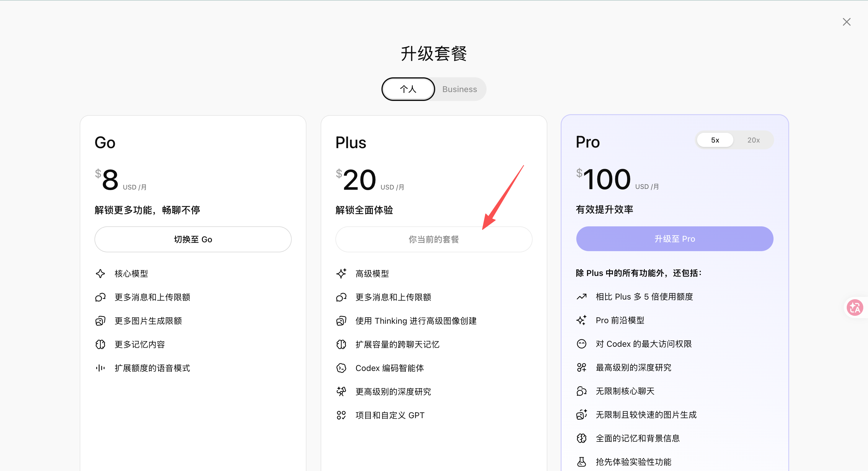Click the 更高级别的深度研究 text
The image size is (868, 471).
(393, 392)
